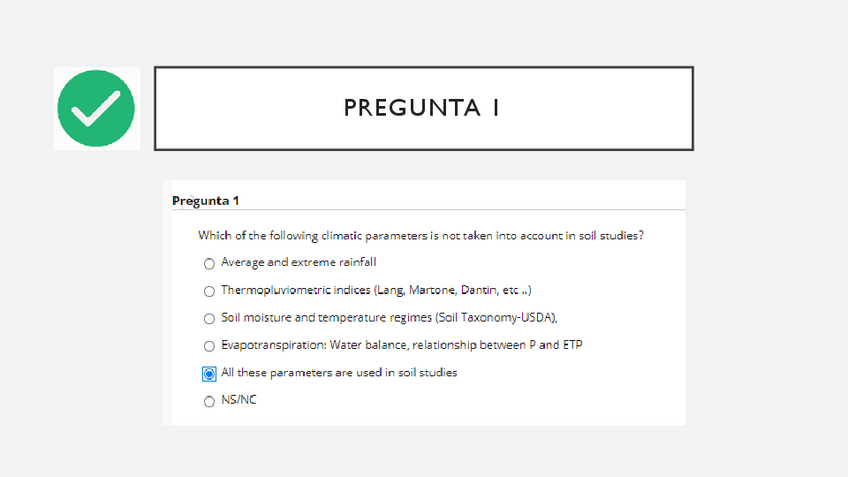Image resolution: width=848 pixels, height=477 pixels.
Task: Click the 'NS/NC' answer text
Action: (x=239, y=401)
